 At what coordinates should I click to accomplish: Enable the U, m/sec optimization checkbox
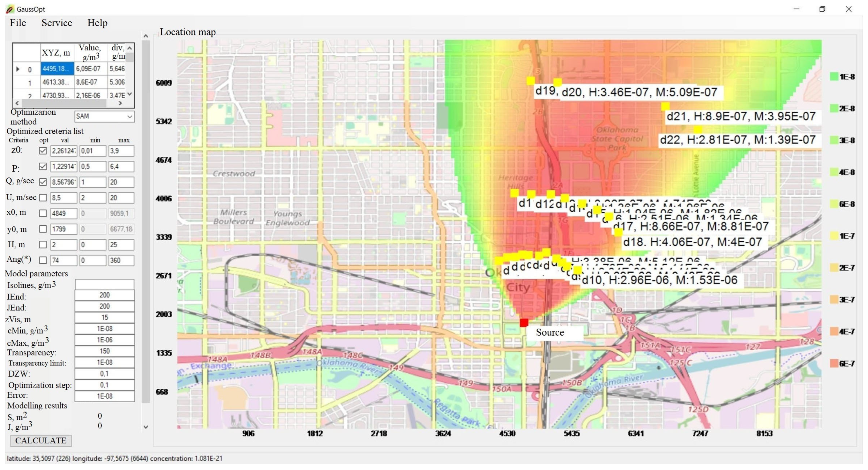pyautogui.click(x=43, y=198)
